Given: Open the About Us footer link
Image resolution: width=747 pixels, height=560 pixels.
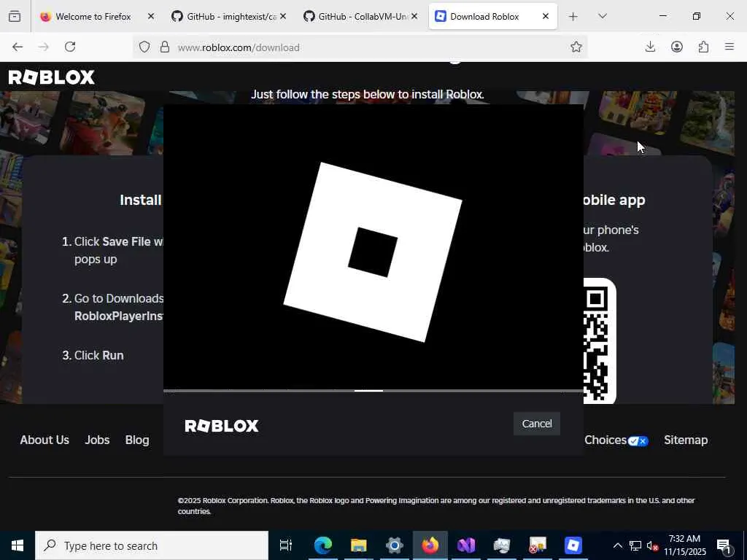Looking at the screenshot, I should (x=44, y=440).
